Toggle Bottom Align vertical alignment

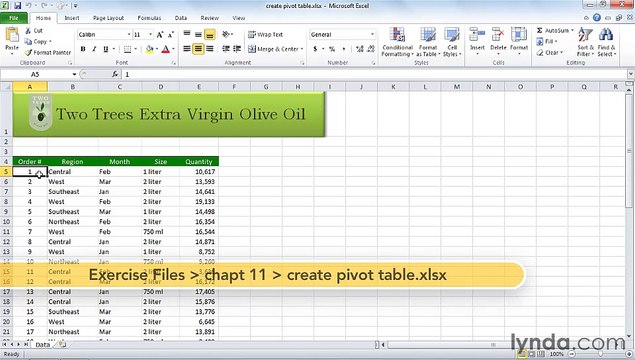pyautogui.click(x=209, y=35)
